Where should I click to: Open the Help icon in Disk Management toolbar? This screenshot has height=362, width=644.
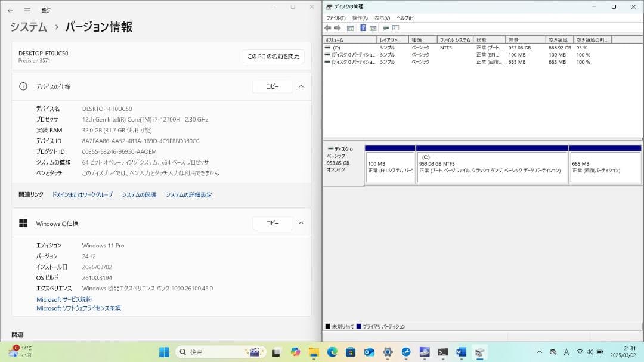tap(363, 27)
